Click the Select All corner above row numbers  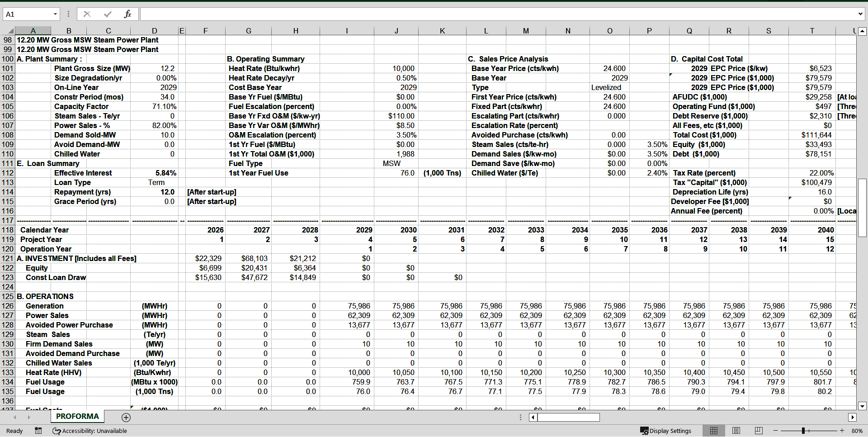pos(11,30)
